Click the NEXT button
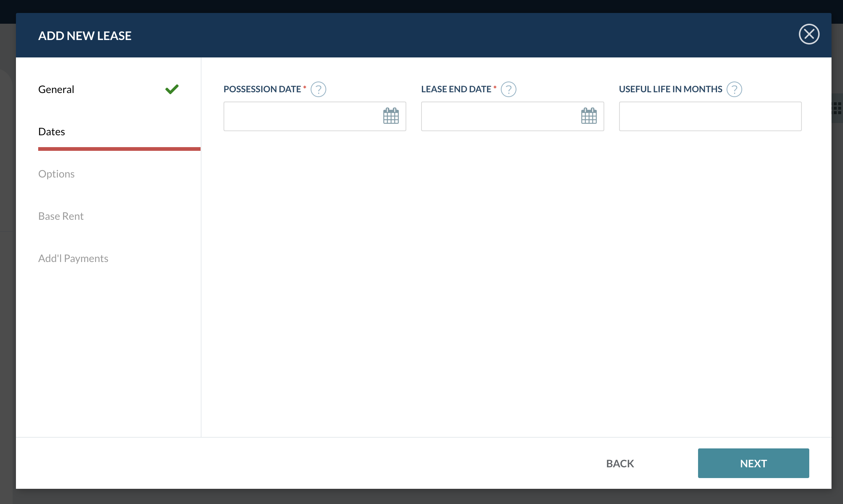 click(753, 463)
